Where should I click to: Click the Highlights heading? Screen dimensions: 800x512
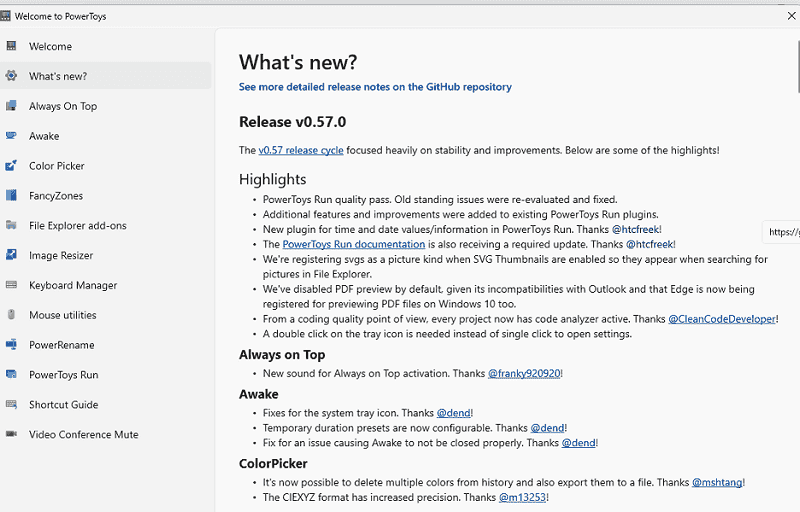(x=272, y=179)
